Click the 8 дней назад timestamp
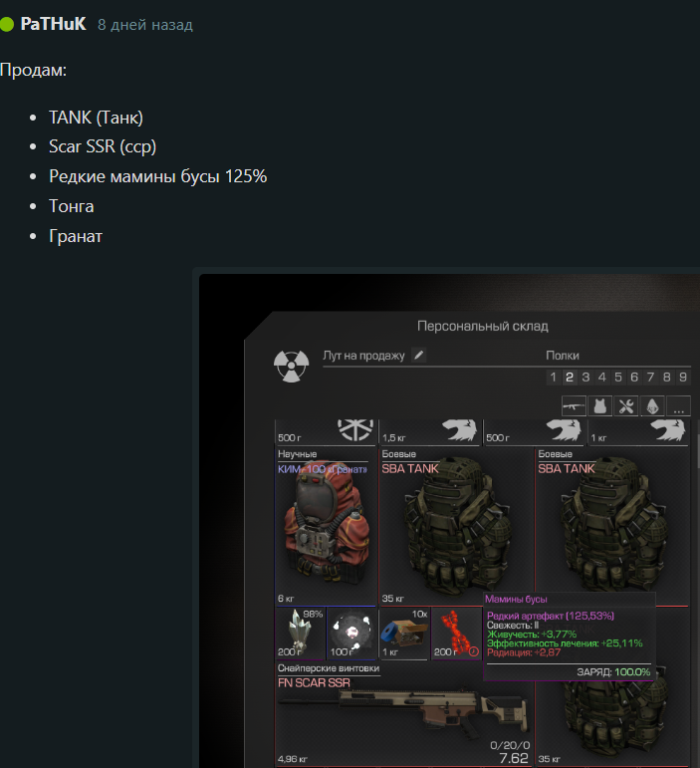The height and width of the screenshot is (768, 700). [x=145, y=25]
